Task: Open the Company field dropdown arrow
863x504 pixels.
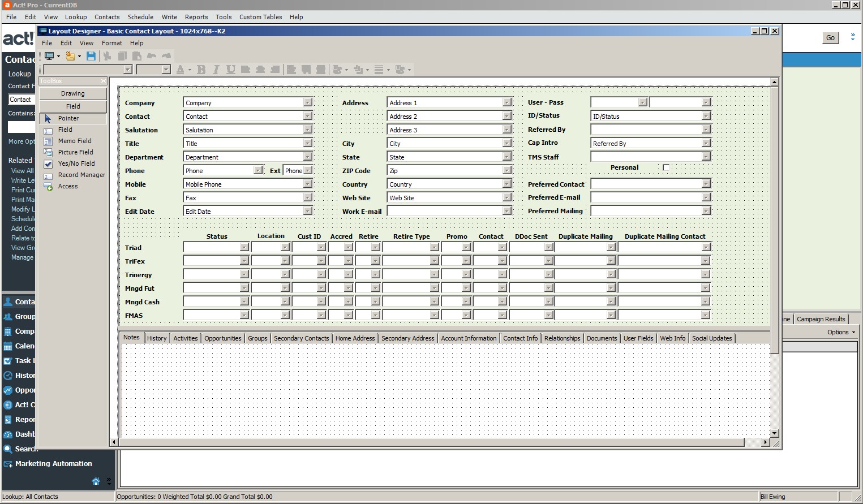Action: [x=307, y=102]
